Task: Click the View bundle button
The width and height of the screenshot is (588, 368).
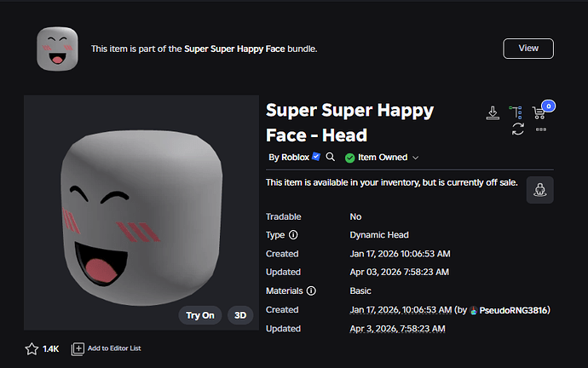Action: click(x=528, y=49)
